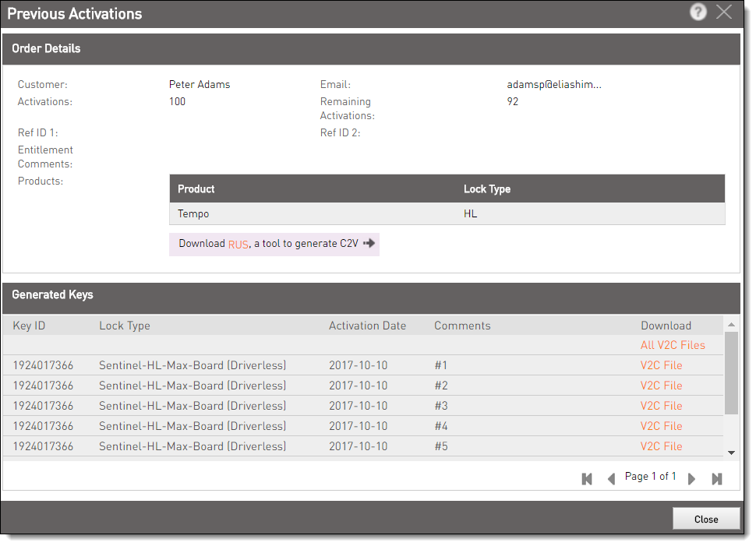
Task: Download V2C File for comment #4
Action: tap(661, 426)
